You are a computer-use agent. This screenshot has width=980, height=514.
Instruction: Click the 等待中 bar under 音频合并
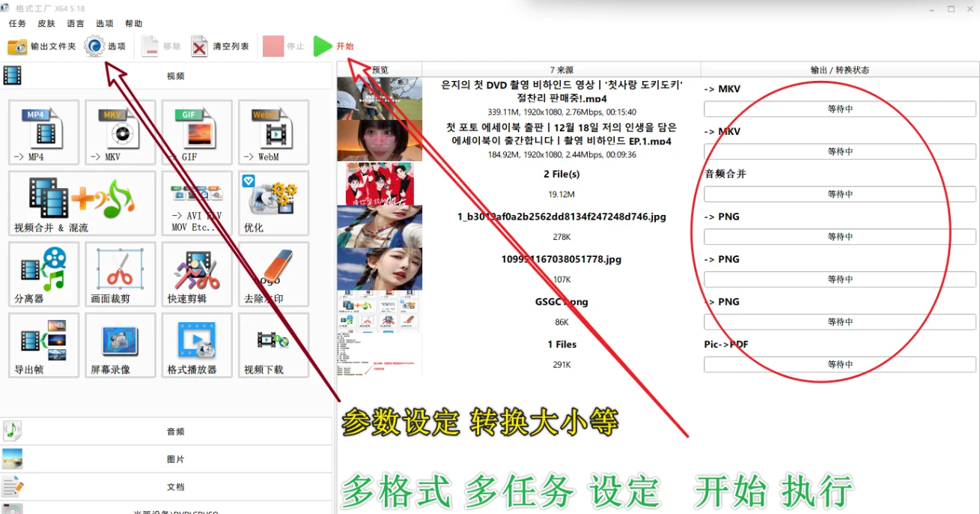tap(840, 194)
